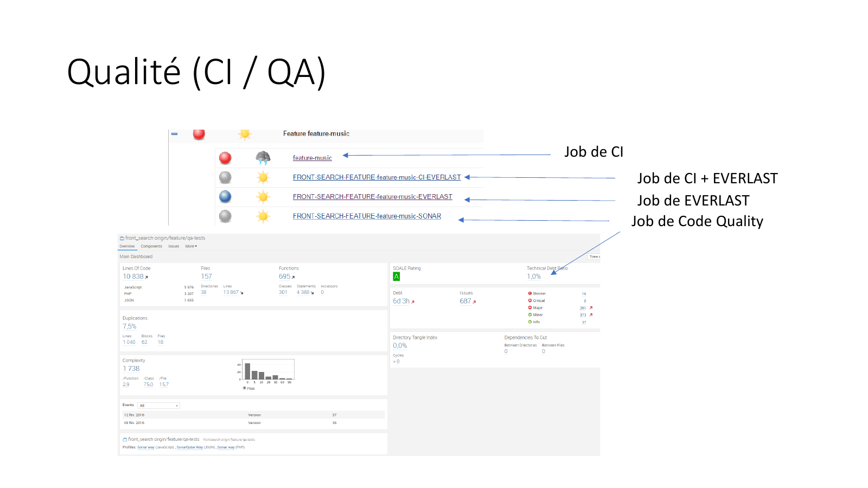The height and width of the screenshot is (488, 868).
Task: Click the stormy weather icon for feature-music
Action: [263, 158]
